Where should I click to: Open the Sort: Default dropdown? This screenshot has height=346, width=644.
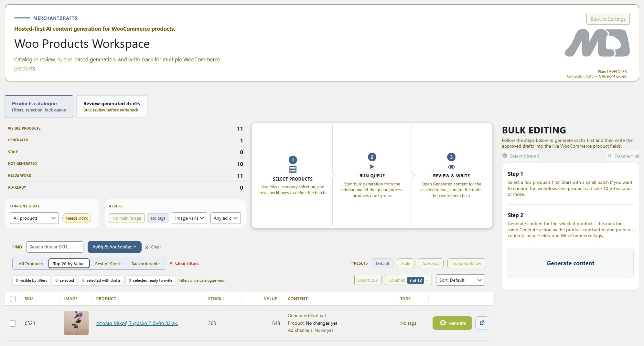(x=460, y=280)
